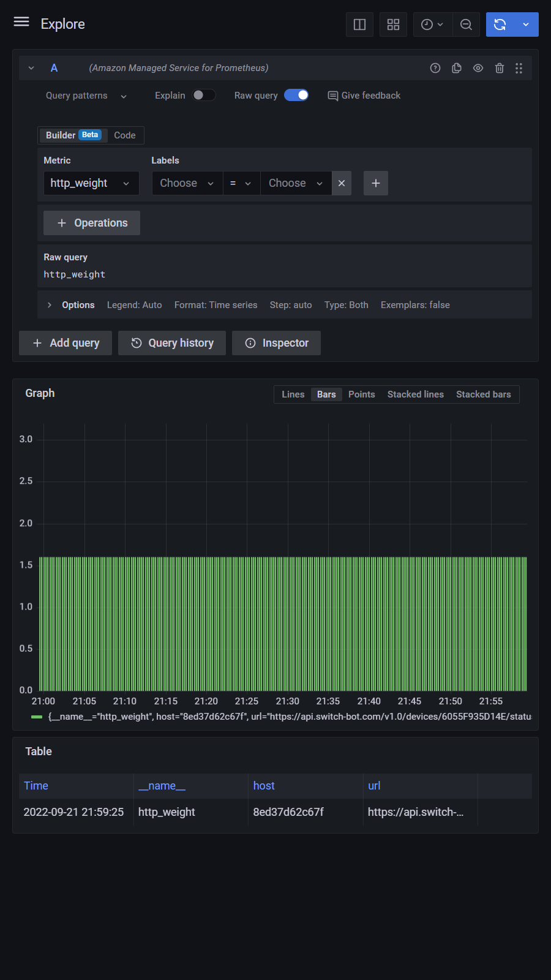
Task: Switch to the Code editor tab
Action: coord(125,135)
